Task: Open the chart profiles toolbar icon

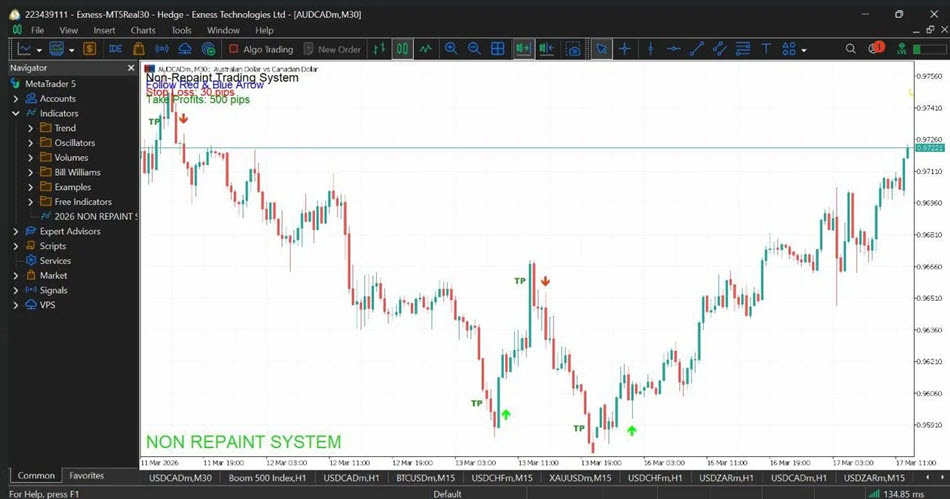Action: coord(56,49)
